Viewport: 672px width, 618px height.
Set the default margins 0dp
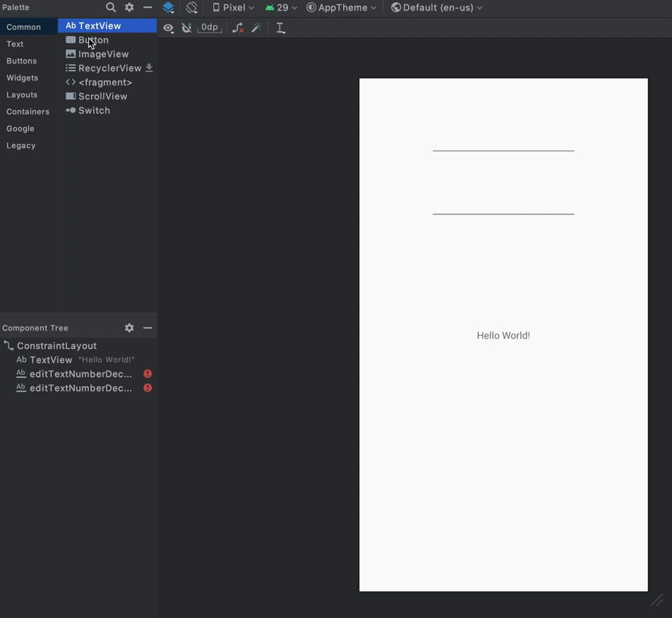pyautogui.click(x=210, y=28)
